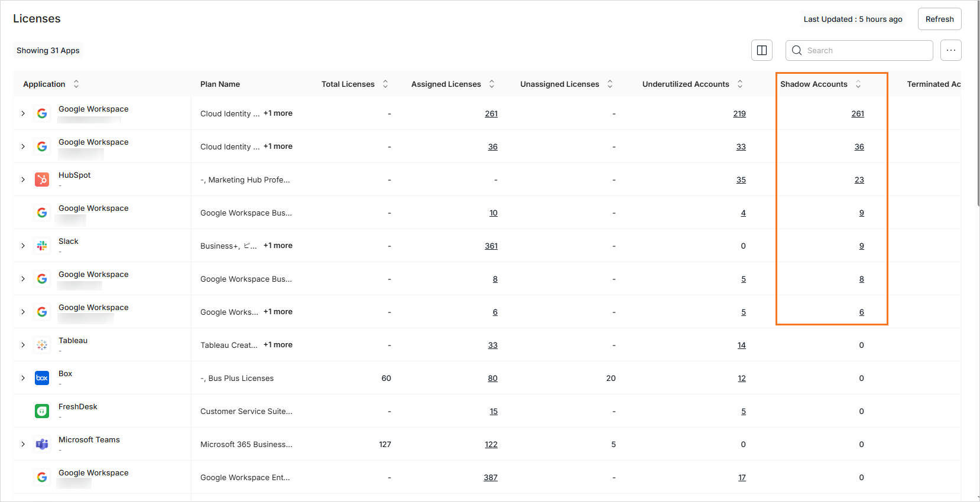Click the Refresh button
The width and height of the screenshot is (980, 502).
click(939, 19)
